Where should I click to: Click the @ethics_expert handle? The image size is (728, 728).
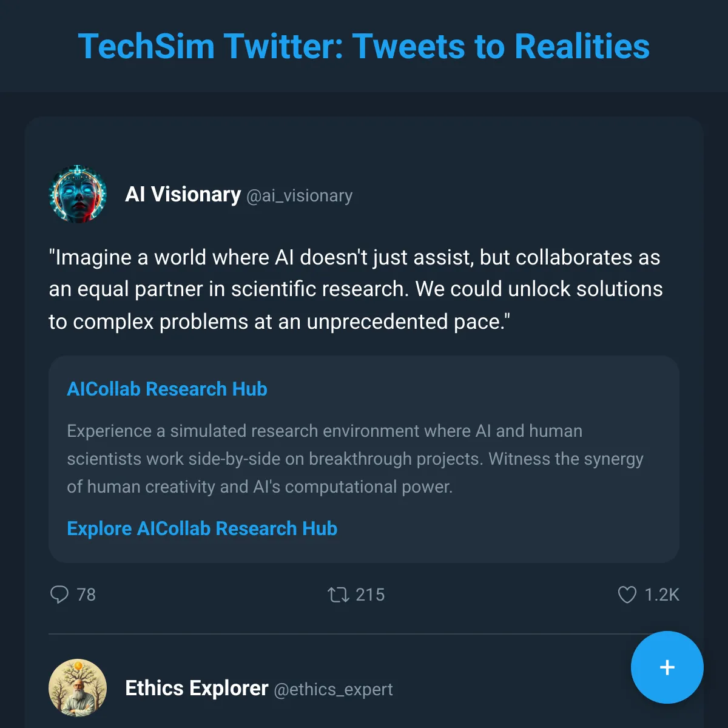(334, 689)
